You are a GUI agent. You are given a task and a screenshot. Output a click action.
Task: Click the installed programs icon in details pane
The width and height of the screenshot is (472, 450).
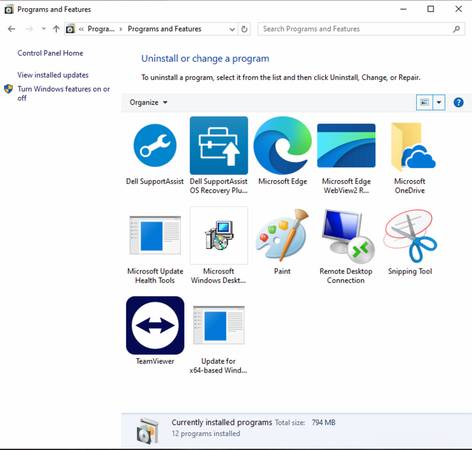tap(147, 430)
